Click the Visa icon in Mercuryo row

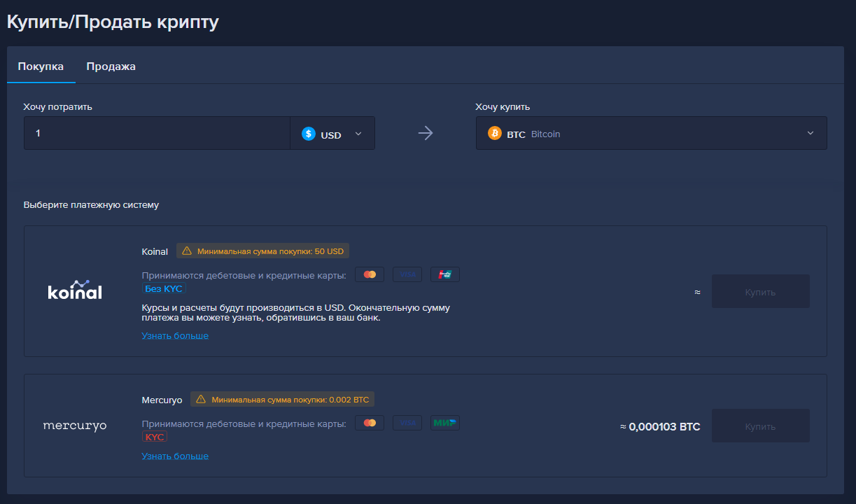coord(407,423)
